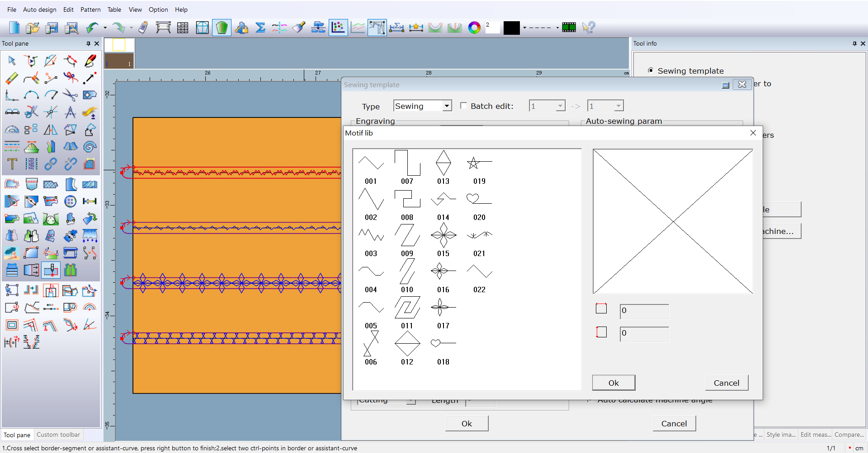This screenshot has height=453, width=868.
Task: Click the highlighted sewing template tool icon
Action: pyautogui.click(x=51, y=270)
